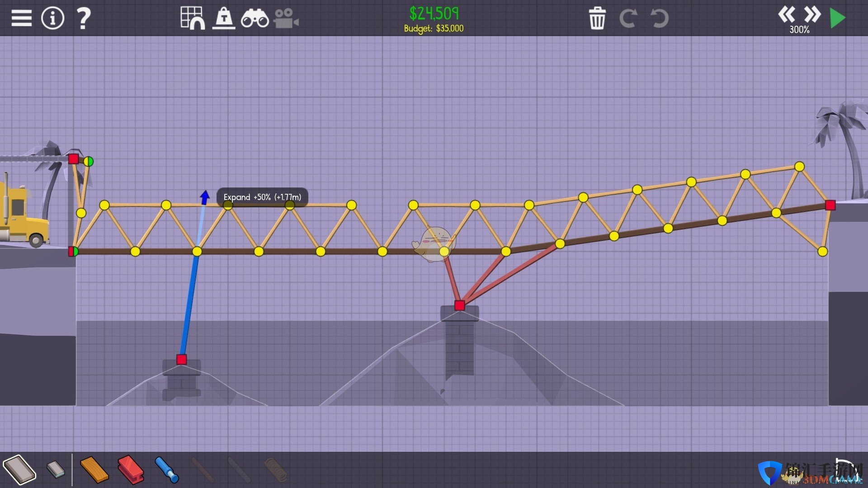Click the undo arrow icon
The height and width of the screenshot is (488, 868).
[659, 19]
